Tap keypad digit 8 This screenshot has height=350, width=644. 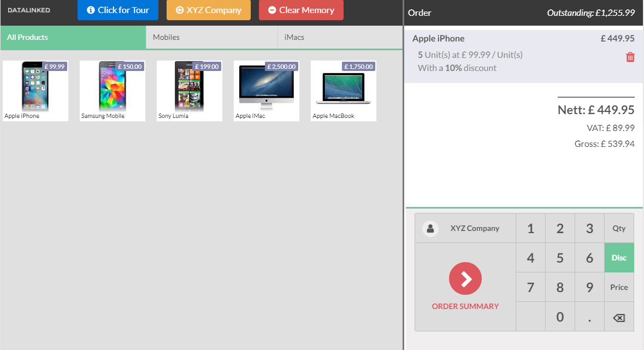(x=560, y=287)
